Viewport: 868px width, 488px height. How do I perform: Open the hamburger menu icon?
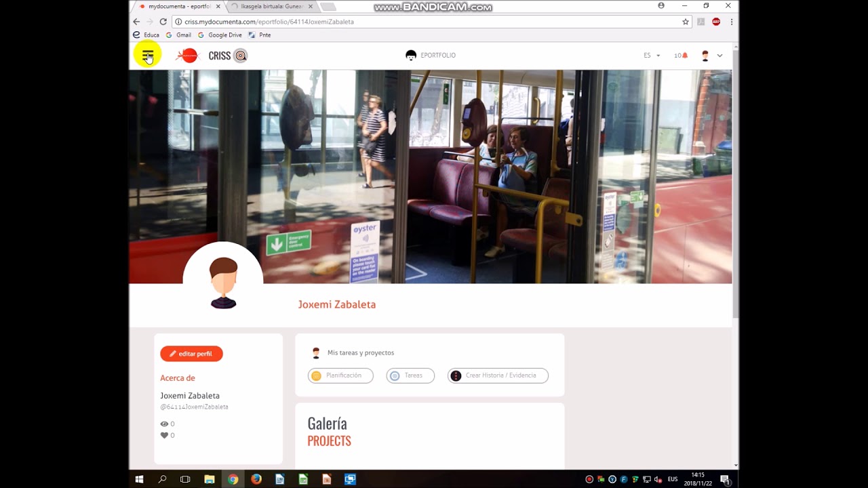point(147,55)
